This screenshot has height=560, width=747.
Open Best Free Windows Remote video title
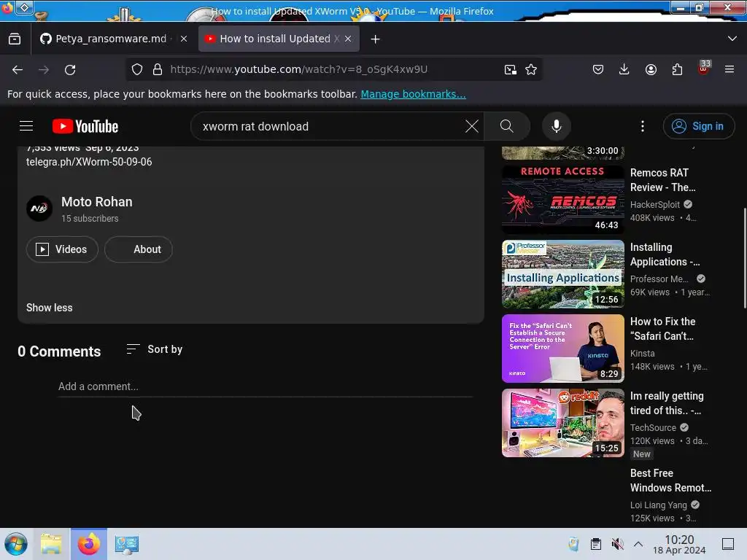[x=670, y=481]
